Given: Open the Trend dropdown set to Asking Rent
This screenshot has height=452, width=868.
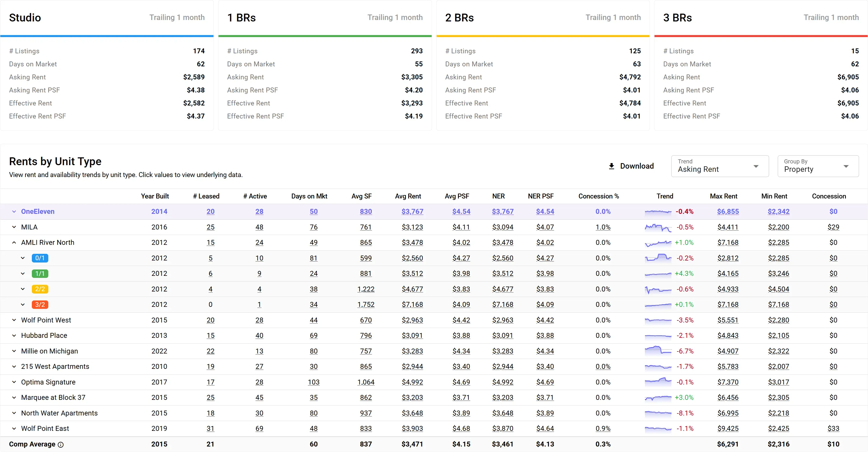Looking at the screenshot, I should tap(720, 166).
